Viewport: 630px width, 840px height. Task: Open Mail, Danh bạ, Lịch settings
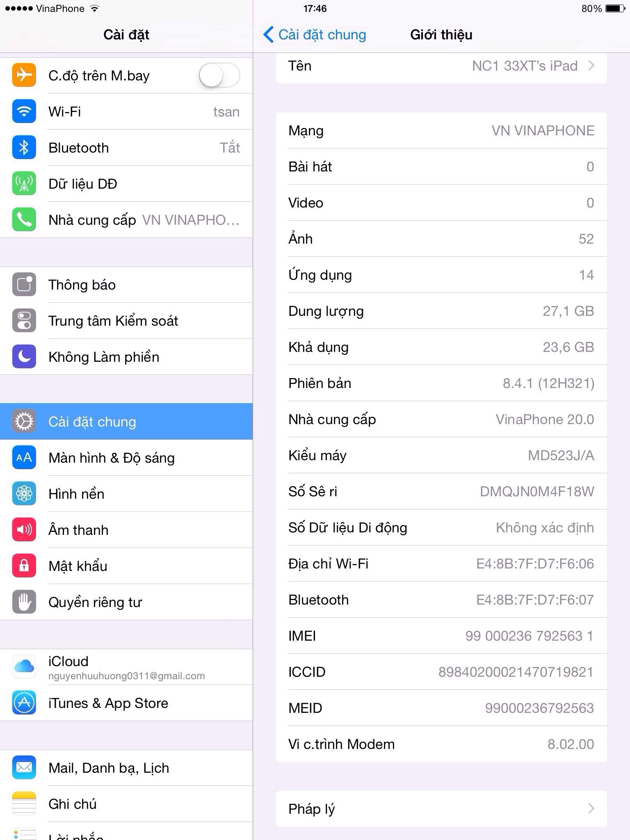coord(126,768)
